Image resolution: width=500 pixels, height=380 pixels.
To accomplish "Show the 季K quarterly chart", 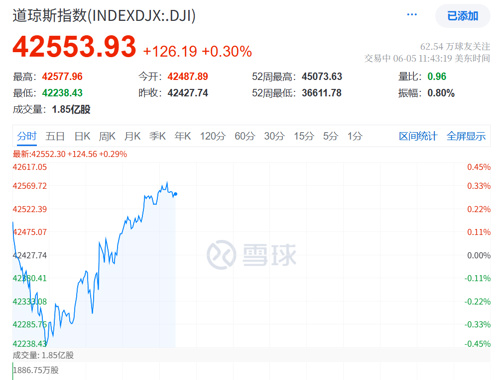I will pos(157,136).
